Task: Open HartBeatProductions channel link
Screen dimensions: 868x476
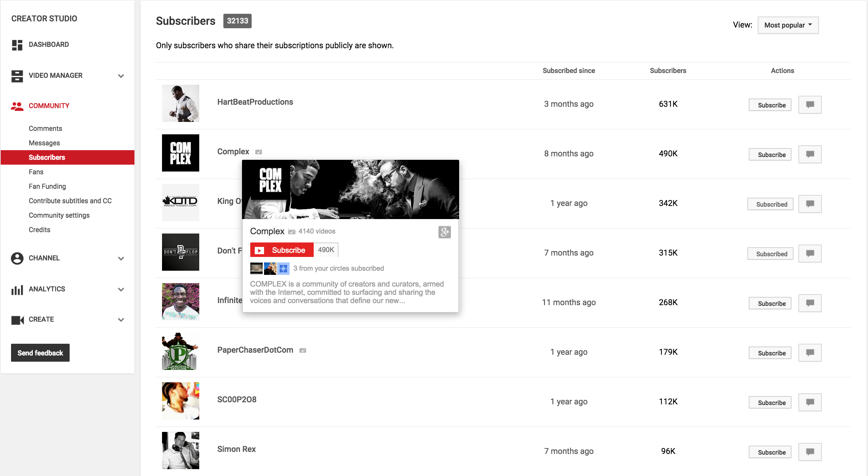Action: pos(255,102)
